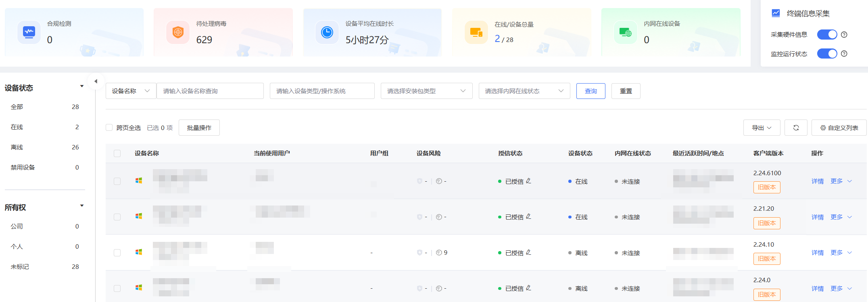Toggle the 采集硬件信息 switch
Screen dimensions: 868x302
[827, 35]
